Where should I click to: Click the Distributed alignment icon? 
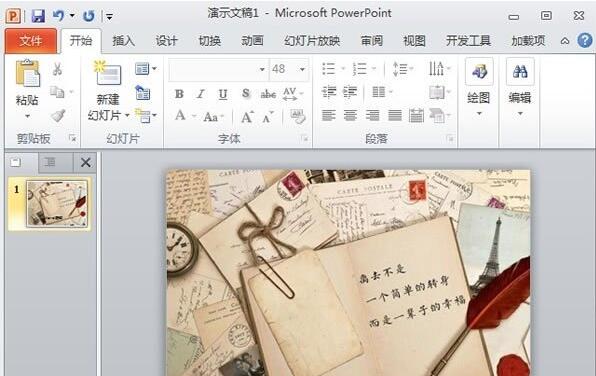[416, 115]
